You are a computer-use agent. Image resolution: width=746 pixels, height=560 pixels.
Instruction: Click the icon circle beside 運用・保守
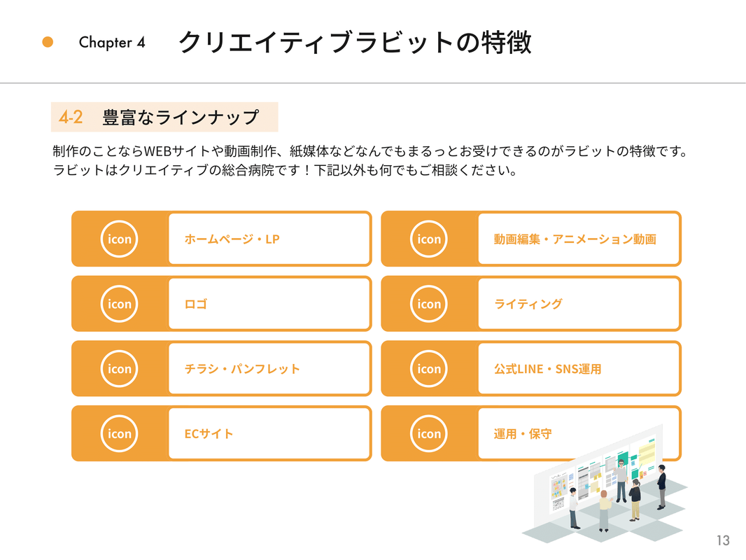point(429,433)
